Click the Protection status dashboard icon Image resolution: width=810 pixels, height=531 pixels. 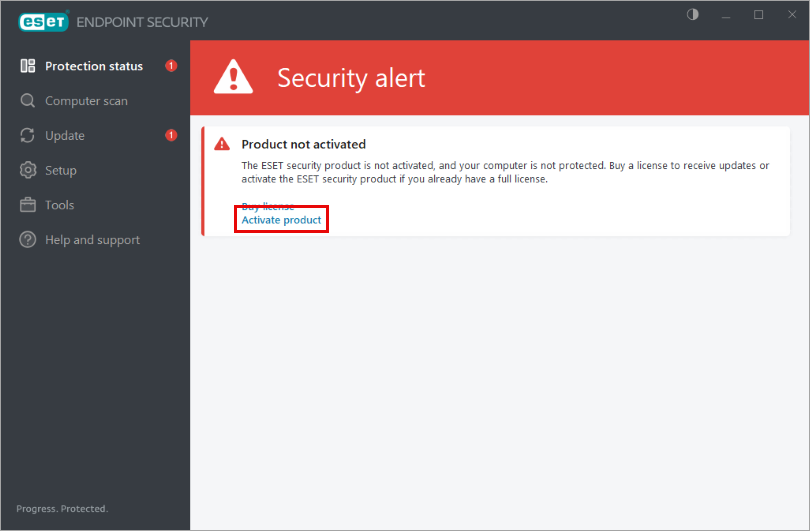tap(28, 66)
